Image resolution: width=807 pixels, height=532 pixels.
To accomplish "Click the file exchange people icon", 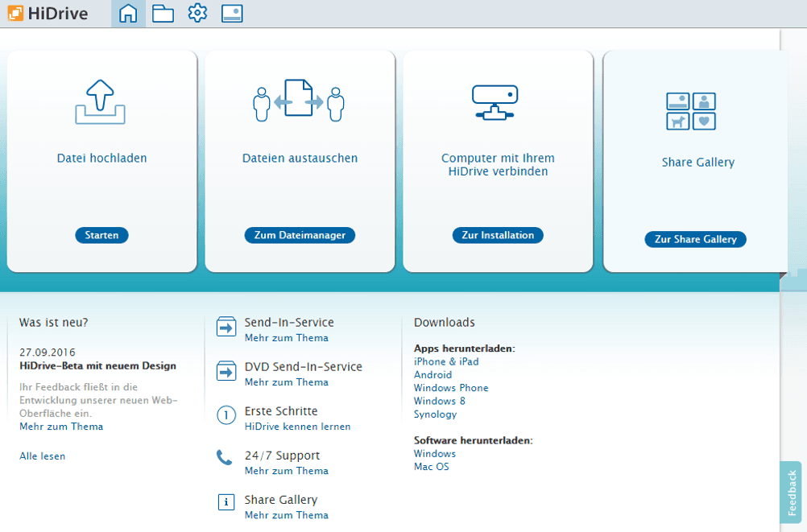I will click(x=299, y=101).
